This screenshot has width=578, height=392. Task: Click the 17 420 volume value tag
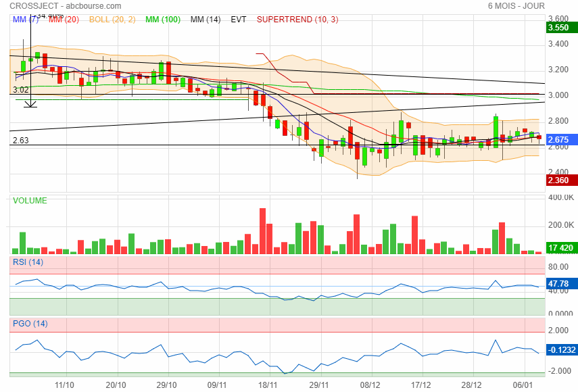pos(561,247)
